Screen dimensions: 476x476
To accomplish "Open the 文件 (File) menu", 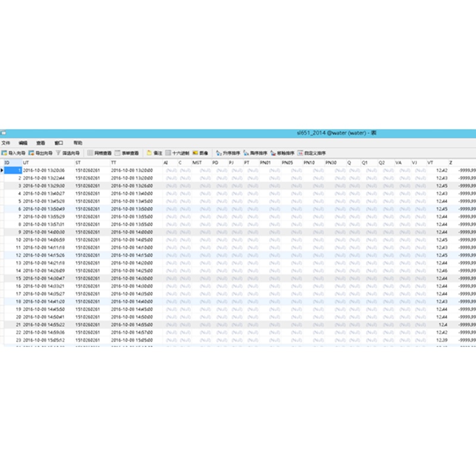I will (x=5, y=143).
